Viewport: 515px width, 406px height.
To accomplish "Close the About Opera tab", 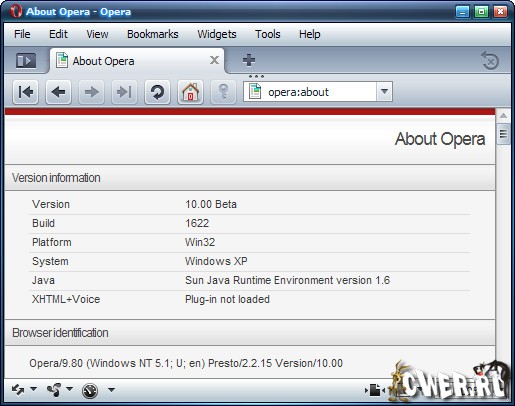I will [x=214, y=60].
